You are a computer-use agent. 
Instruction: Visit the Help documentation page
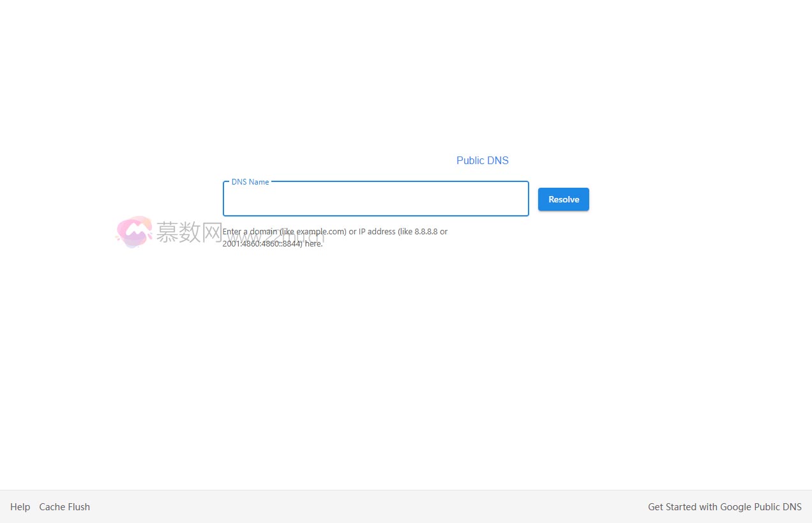[x=20, y=506]
